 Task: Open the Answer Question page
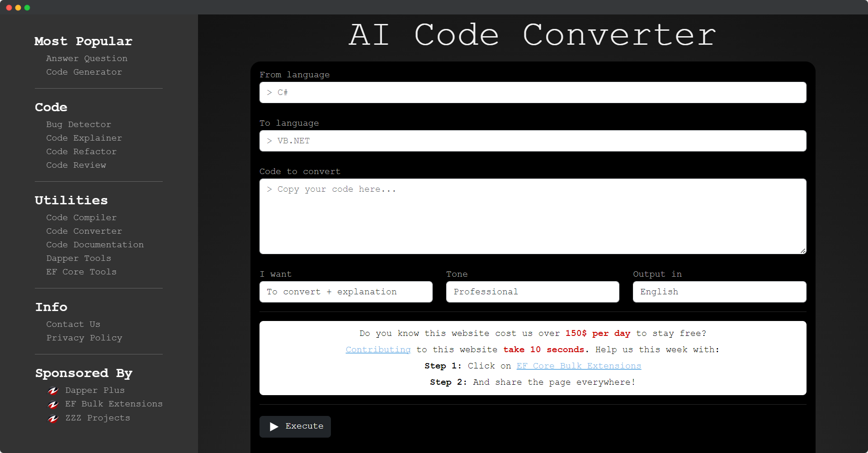click(x=86, y=58)
